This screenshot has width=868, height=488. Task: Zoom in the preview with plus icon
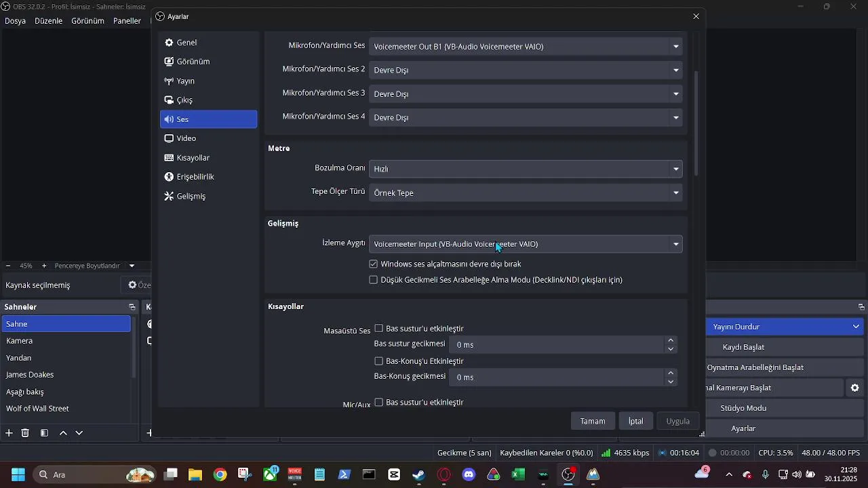click(44, 266)
